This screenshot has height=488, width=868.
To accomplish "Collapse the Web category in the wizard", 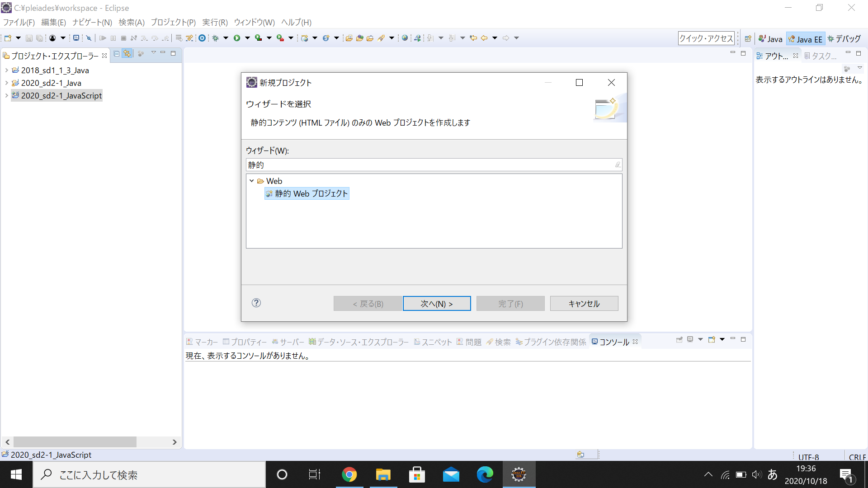I will pyautogui.click(x=252, y=181).
